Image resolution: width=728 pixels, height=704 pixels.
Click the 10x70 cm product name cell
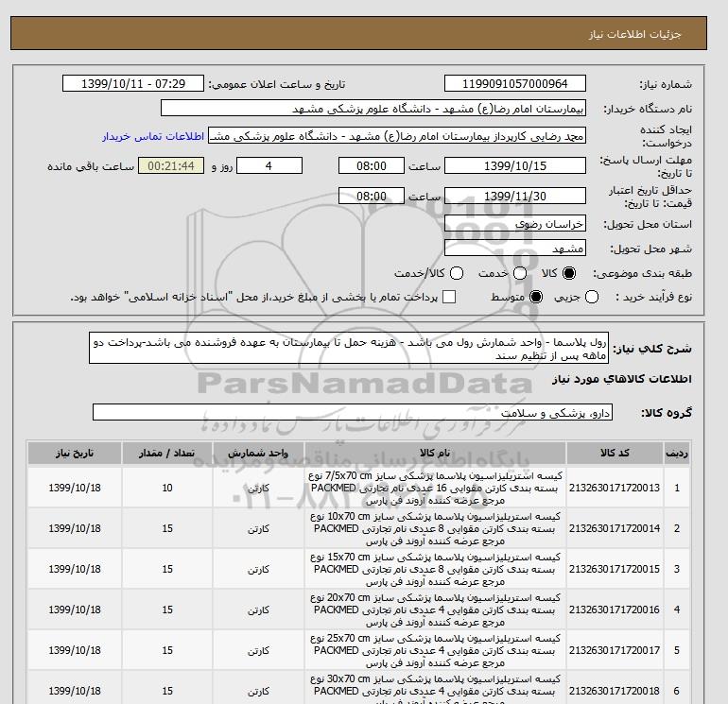click(x=435, y=528)
